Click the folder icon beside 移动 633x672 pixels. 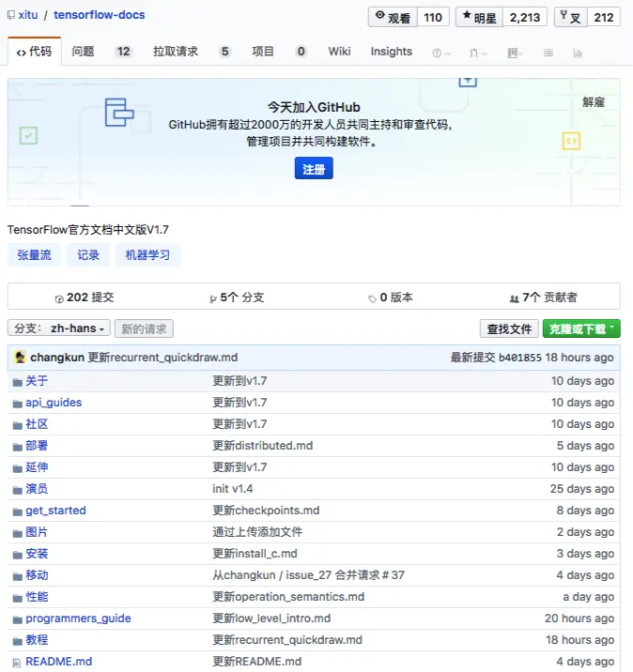tap(17, 577)
